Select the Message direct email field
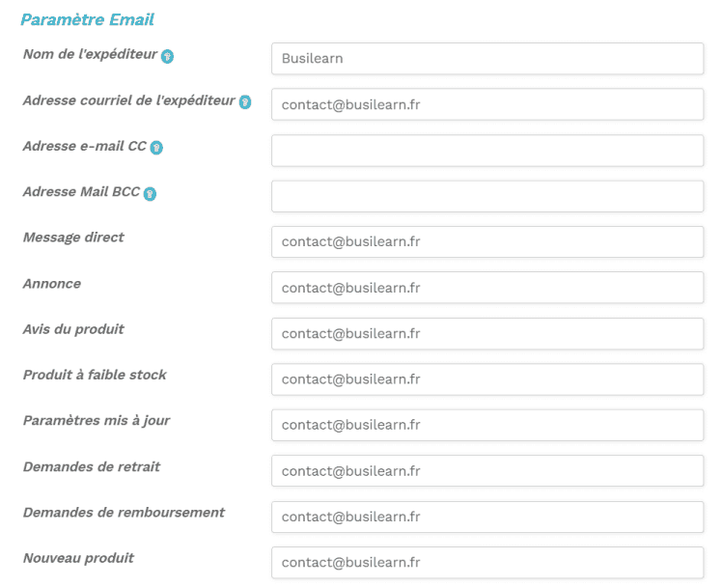This screenshot has width=722, height=588. (487, 241)
